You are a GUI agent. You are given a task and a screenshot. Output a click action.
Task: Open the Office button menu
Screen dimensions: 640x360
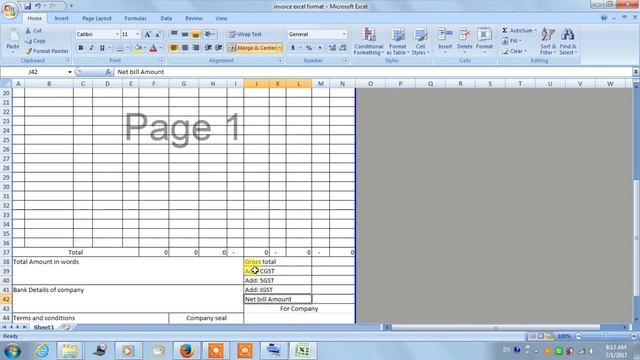coord(10,10)
